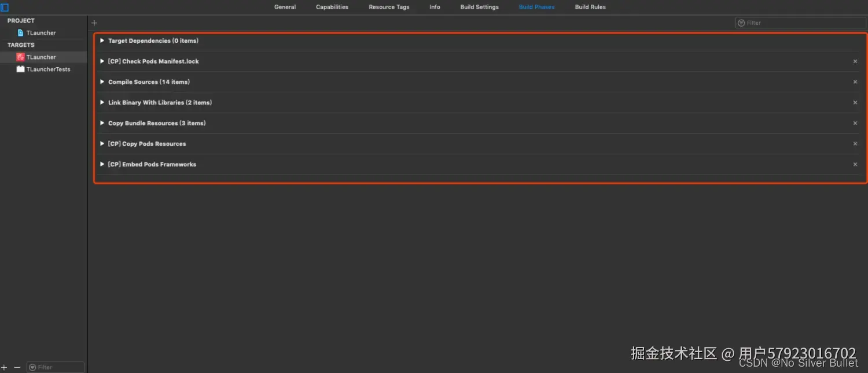Expand [CP] Check Pods Manifest.lock triangle
This screenshot has width=868, height=373.
pos(102,61)
